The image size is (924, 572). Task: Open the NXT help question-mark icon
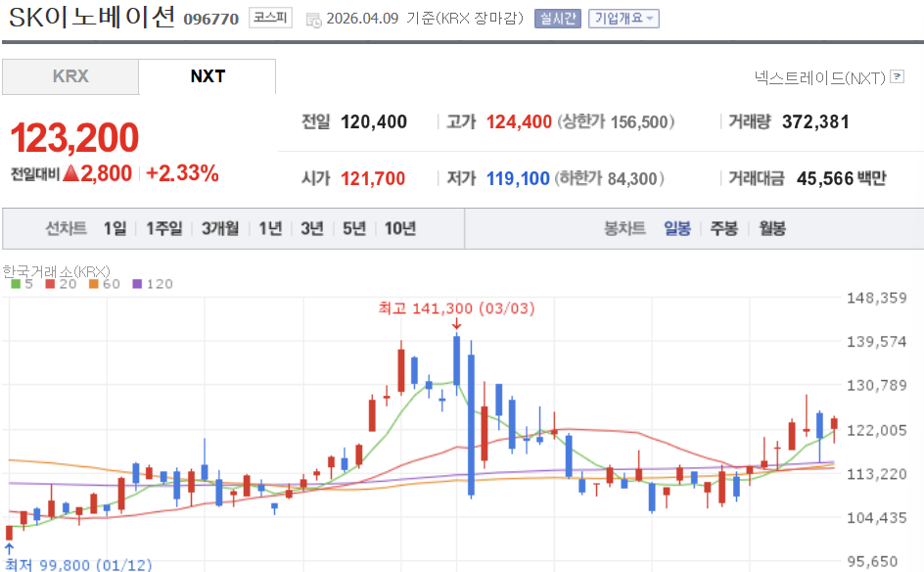coord(897,76)
